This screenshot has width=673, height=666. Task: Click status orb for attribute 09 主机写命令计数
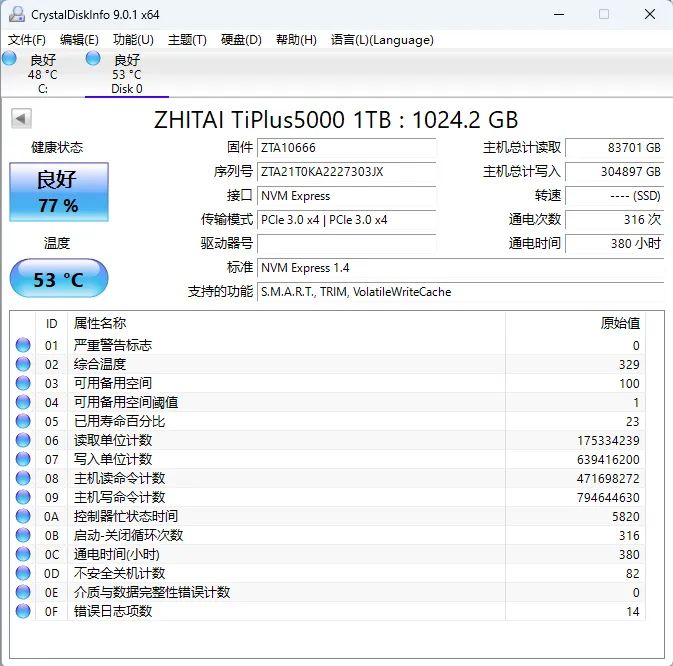coord(23,497)
